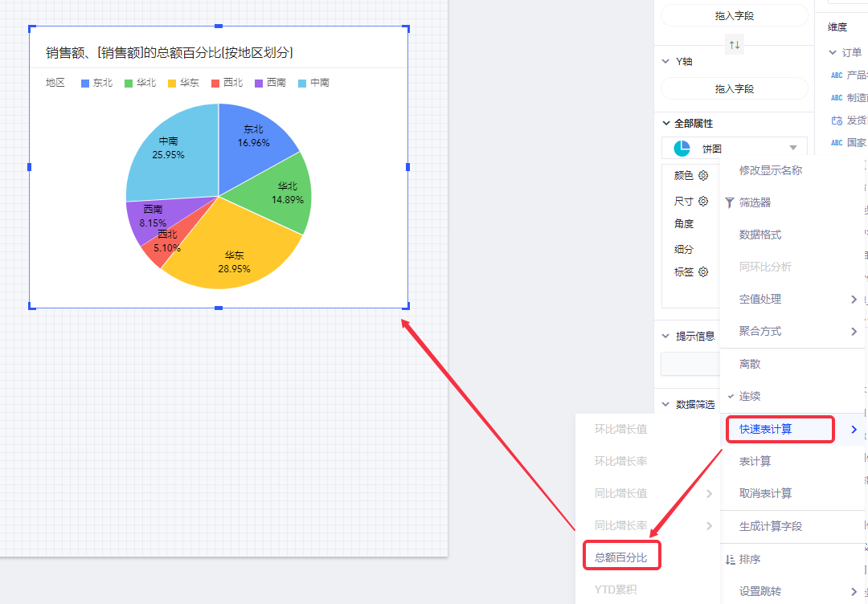Image resolution: width=868 pixels, height=604 pixels.
Task: Click the sort icon beside 排序
Action: pos(730,559)
